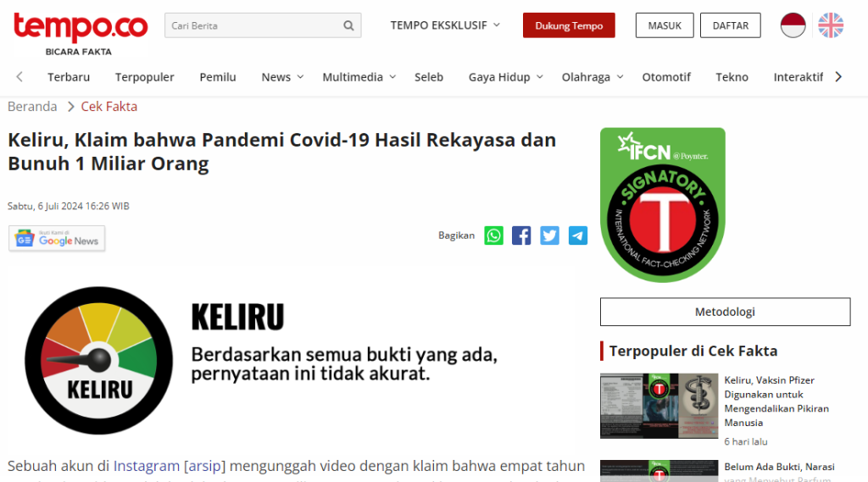The width and height of the screenshot is (868, 482).
Task: Switch to English language flag
Action: pyautogui.click(x=831, y=25)
